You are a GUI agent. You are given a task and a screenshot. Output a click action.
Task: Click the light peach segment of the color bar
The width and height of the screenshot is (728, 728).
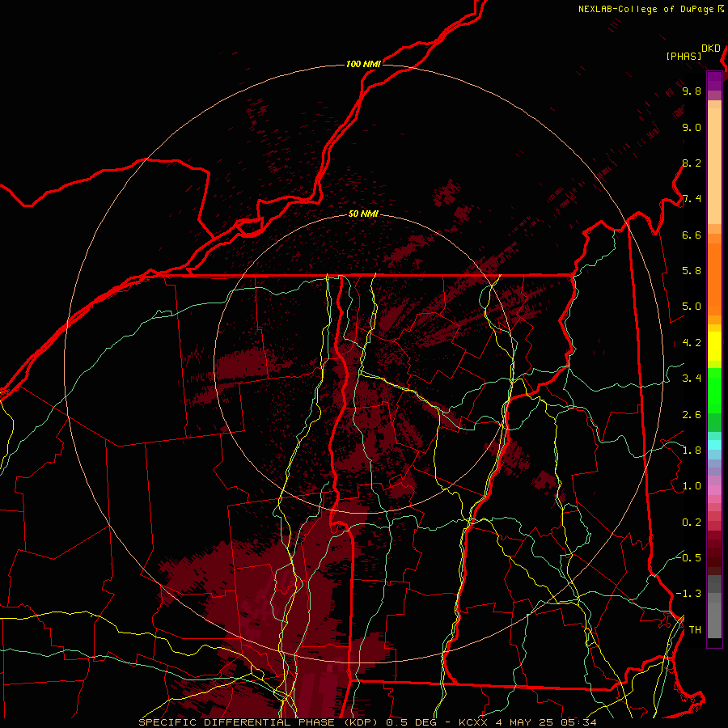tap(714, 166)
